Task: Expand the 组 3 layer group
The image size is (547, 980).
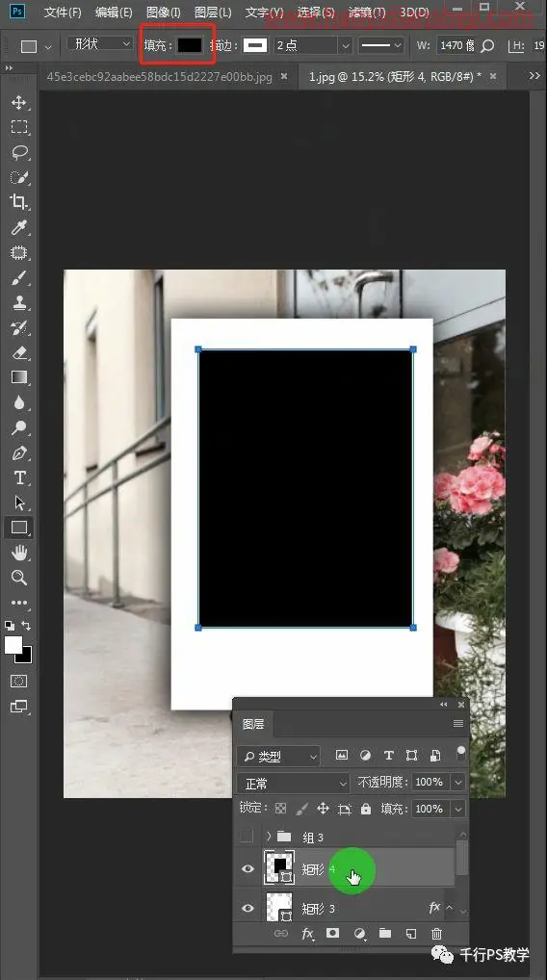Action: click(x=268, y=837)
